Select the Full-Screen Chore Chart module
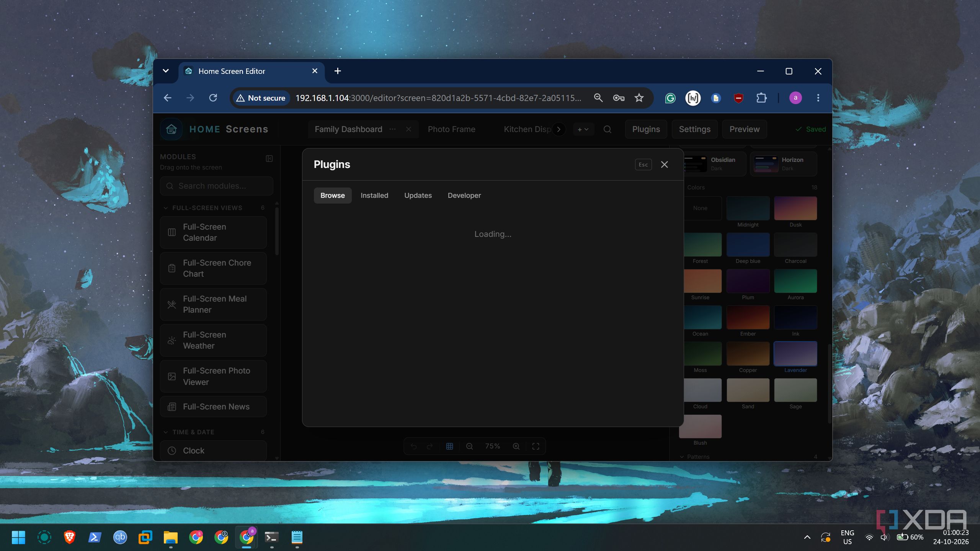The image size is (980, 551). (213, 268)
